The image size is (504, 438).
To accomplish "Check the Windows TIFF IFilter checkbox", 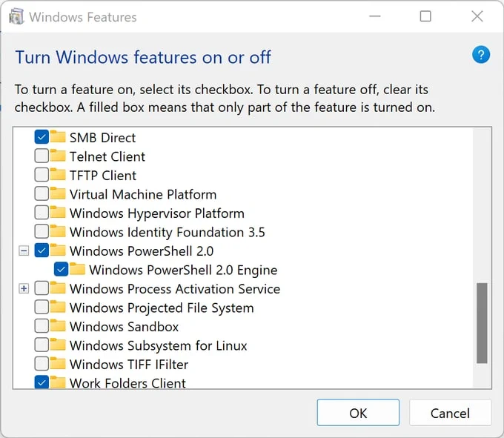I will point(42,364).
